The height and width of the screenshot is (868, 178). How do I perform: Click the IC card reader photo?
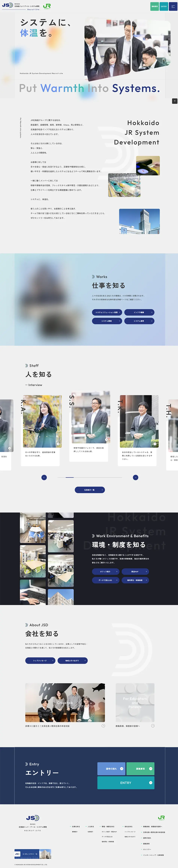point(148,165)
